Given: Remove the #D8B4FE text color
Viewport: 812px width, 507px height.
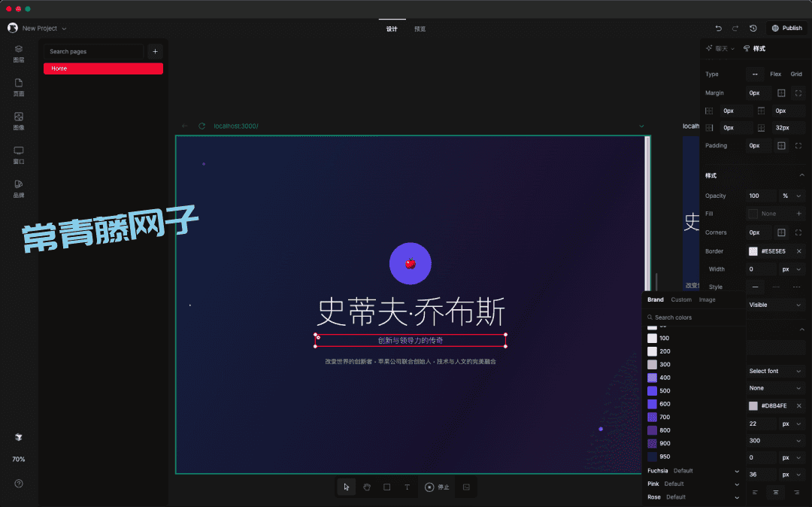Looking at the screenshot, I should pos(798,405).
